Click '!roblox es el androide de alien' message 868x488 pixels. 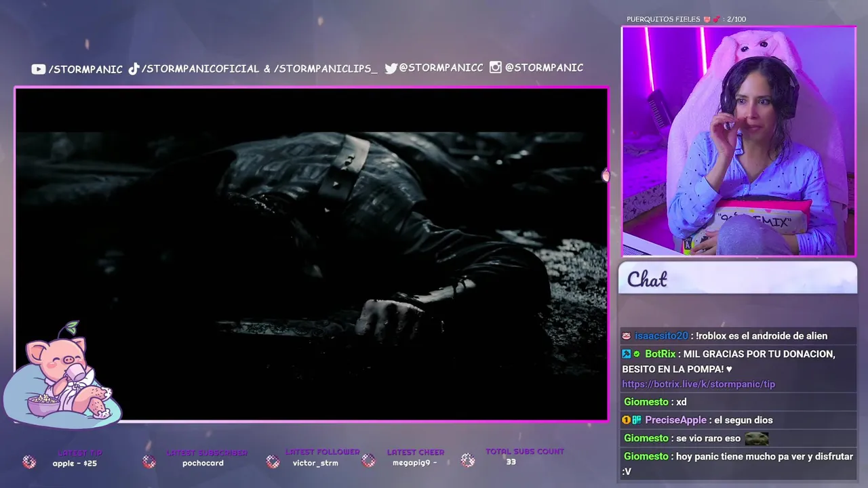pyautogui.click(x=762, y=336)
